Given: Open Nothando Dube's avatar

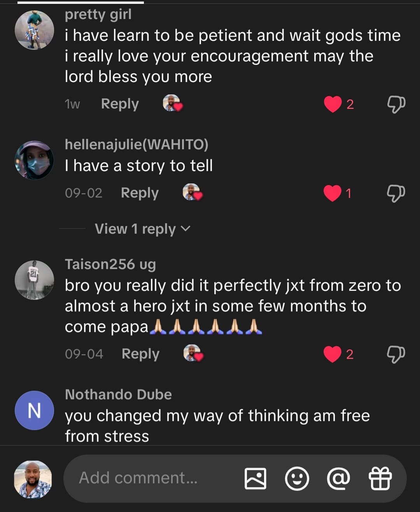Looking at the screenshot, I should 34,411.
